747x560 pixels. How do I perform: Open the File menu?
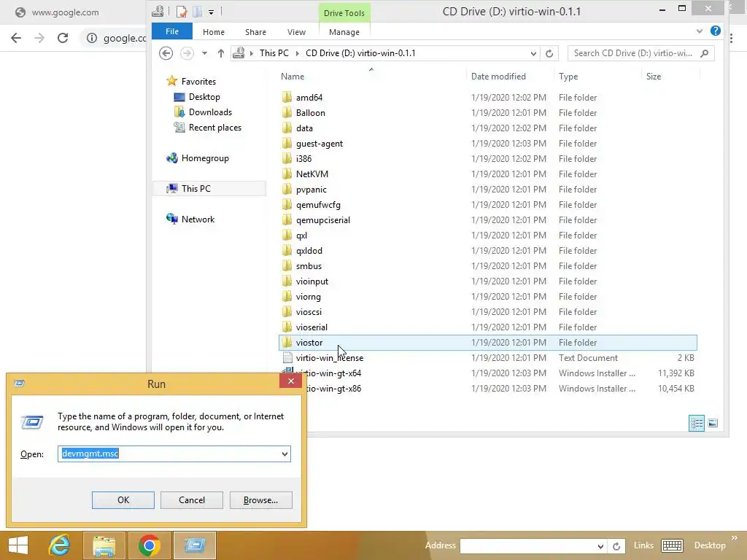pyautogui.click(x=172, y=31)
